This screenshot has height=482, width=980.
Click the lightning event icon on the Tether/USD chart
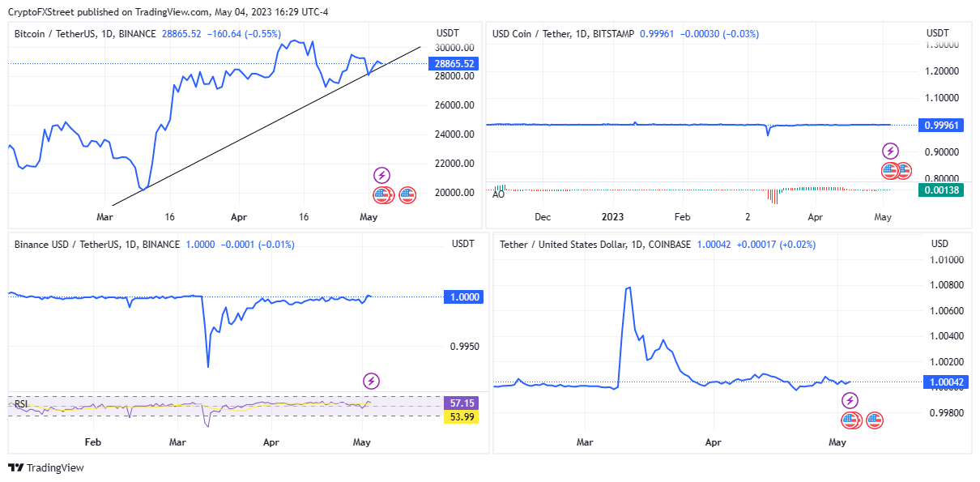pyautogui.click(x=850, y=401)
